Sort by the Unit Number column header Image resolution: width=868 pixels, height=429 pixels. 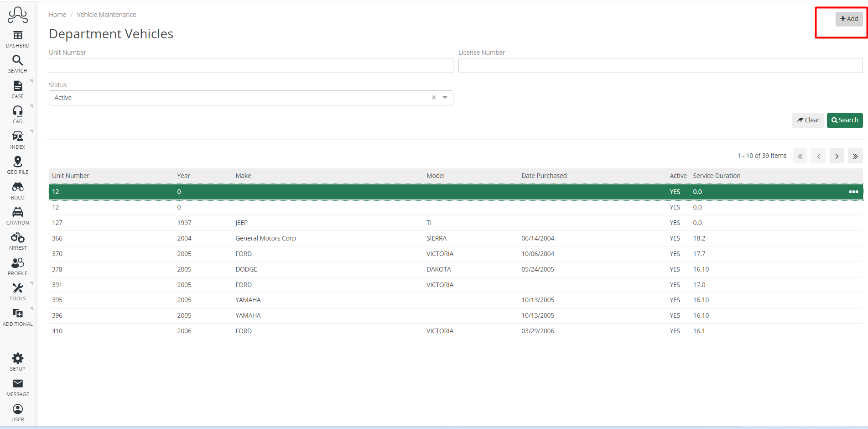[71, 176]
